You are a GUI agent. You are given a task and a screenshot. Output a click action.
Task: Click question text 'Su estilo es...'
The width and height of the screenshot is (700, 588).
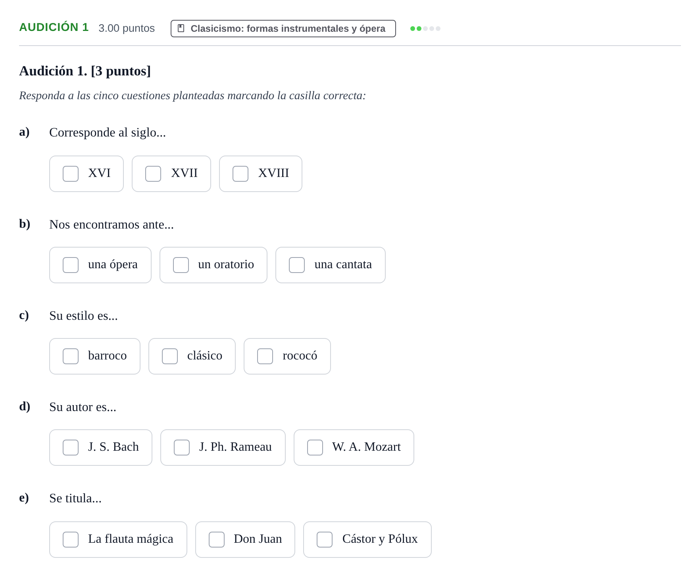tap(83, 316)
